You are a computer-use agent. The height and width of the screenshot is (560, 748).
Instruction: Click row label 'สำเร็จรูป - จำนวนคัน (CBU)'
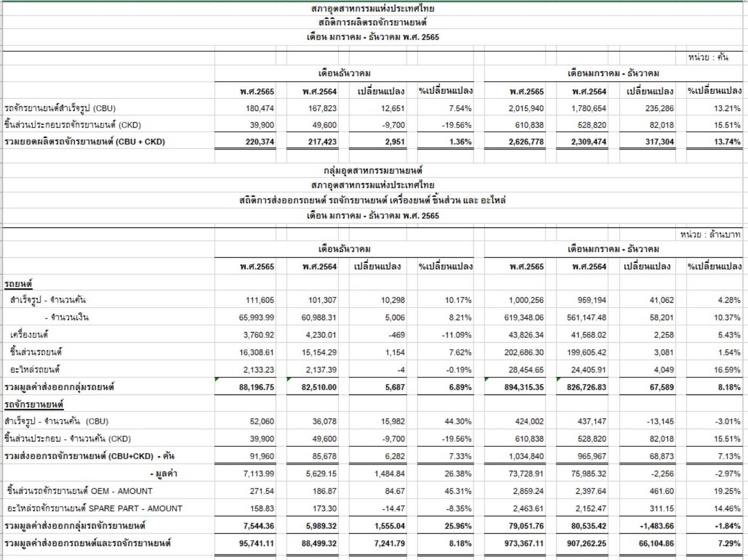coord(56,421)
